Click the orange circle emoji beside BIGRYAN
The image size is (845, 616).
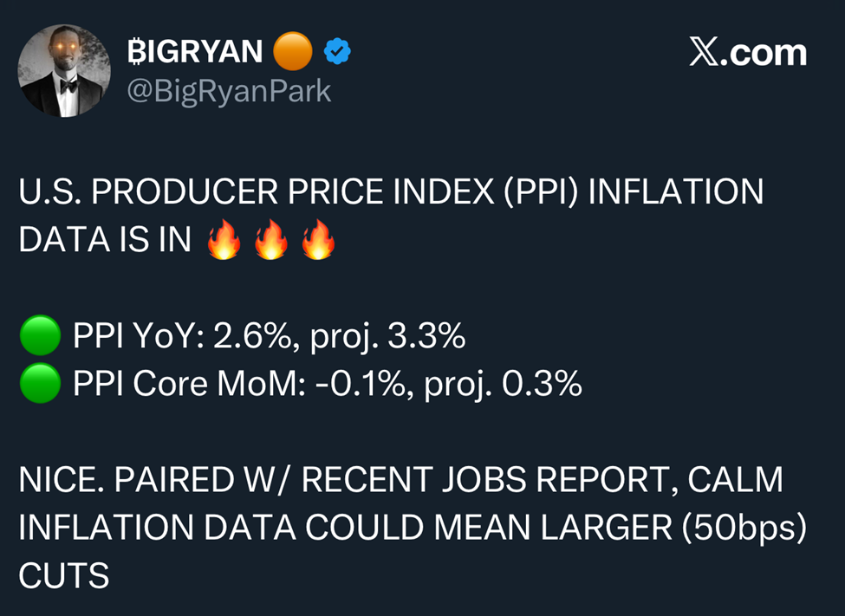(x=292, y=54)
